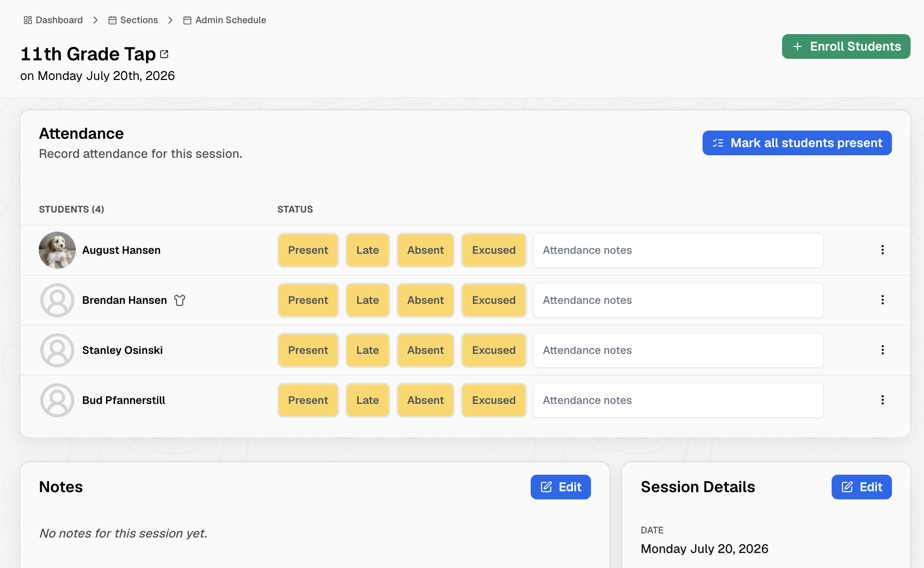Open external link icon beside 11th Grade Tap

(164, 54)
